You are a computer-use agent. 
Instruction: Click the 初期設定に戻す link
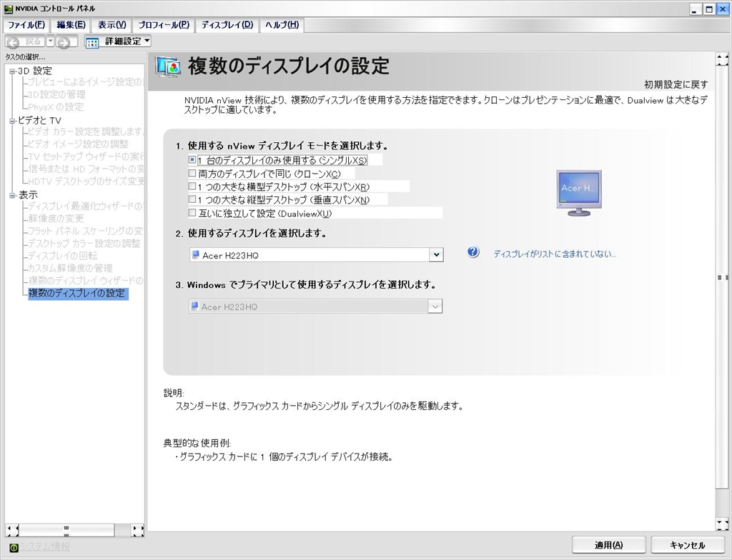(676, 84)
